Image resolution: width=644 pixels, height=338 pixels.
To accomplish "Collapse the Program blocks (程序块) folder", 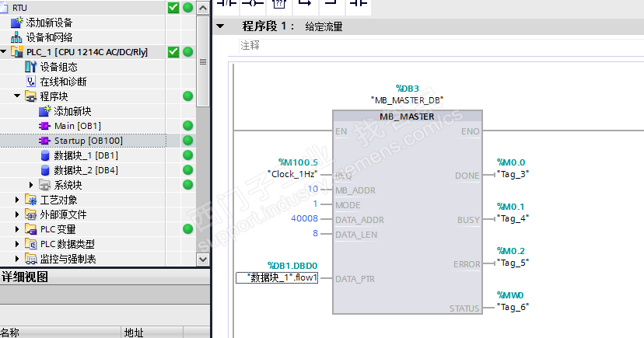I will [x=17, y=96].
